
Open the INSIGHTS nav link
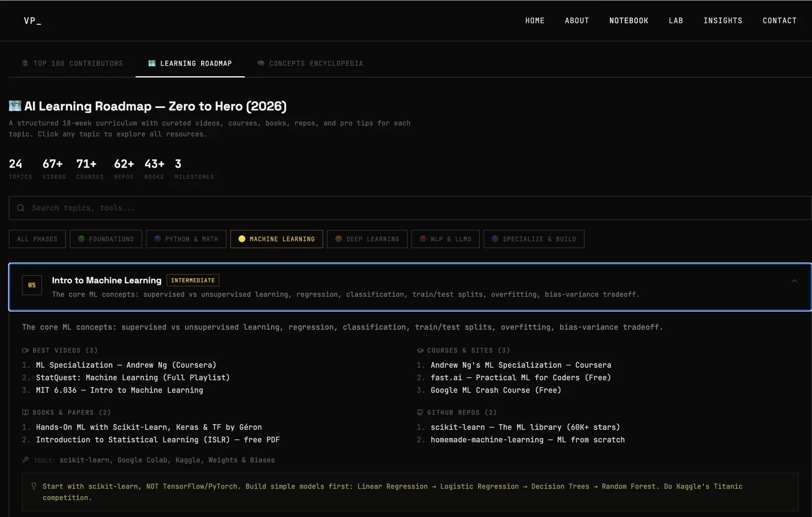pyautogui.click(x=722, y=21)
